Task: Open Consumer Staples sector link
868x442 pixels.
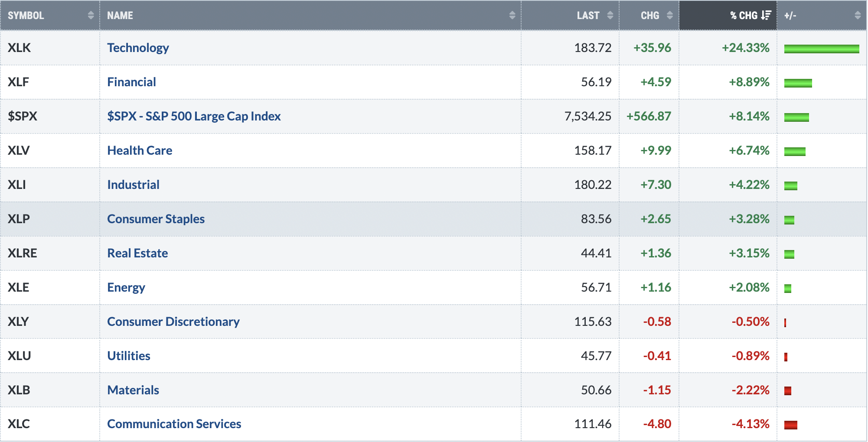Action: (x=156, y=219)
